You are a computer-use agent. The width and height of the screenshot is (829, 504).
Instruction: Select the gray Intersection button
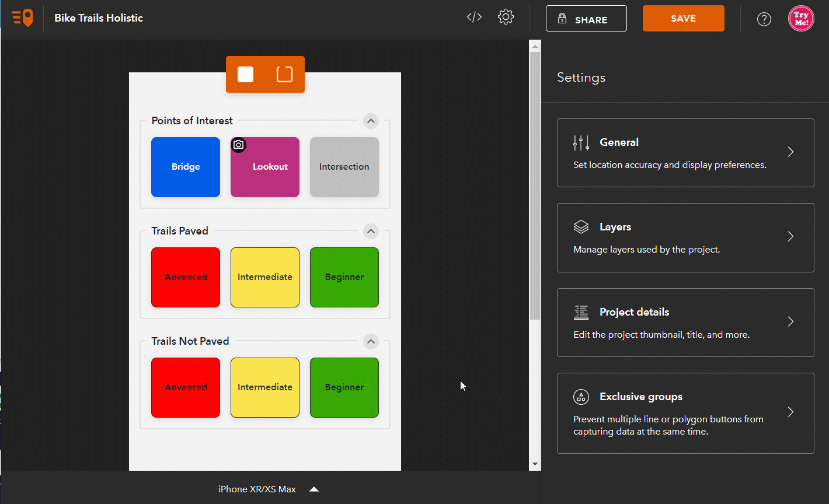(344, 167)
